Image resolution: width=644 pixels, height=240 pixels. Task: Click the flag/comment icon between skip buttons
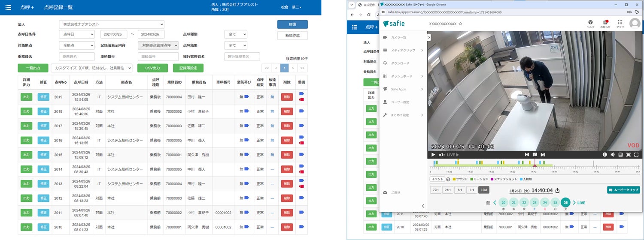(535, 154)
